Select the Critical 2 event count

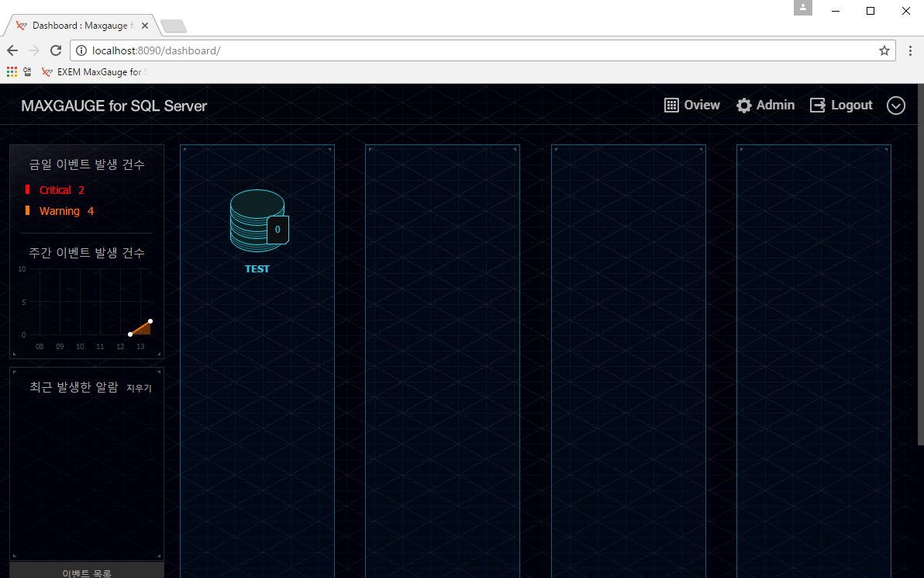click(x=62, y=190)
